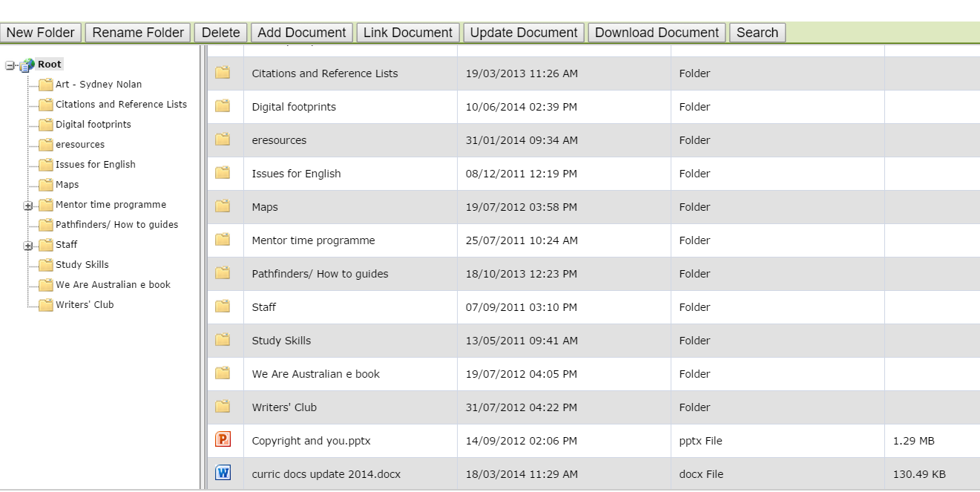980x492 pixels.
Task: Click the Download Document button
Action: 657,33
